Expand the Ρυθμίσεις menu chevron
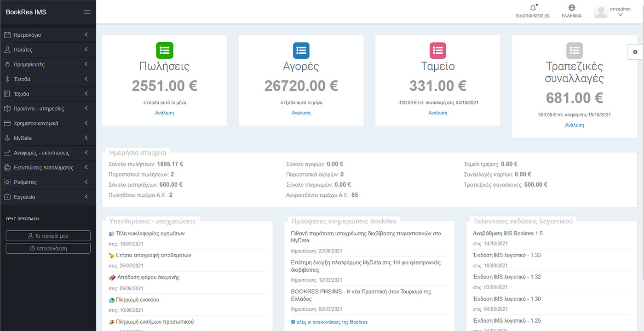 click(86, 182)
